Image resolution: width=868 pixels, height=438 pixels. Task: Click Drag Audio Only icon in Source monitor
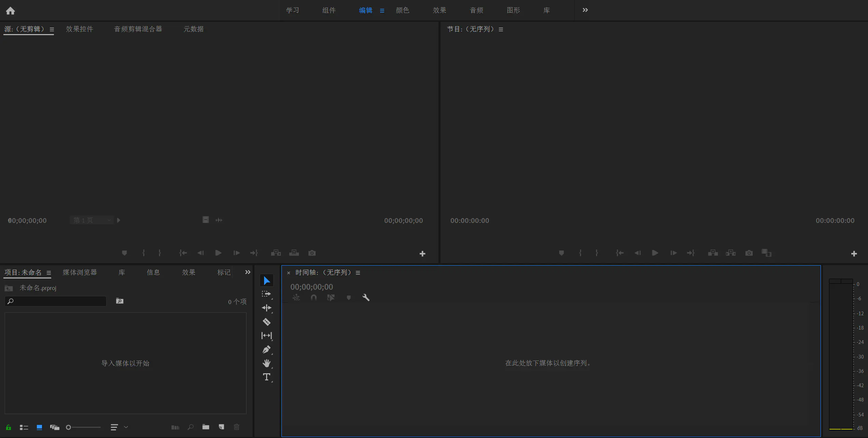tap(219, 220)
